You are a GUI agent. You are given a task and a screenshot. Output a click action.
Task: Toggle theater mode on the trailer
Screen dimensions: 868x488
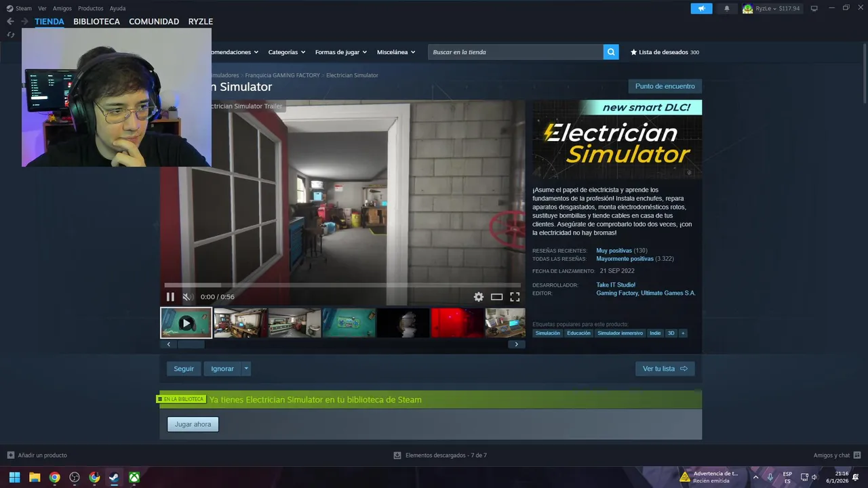[497, 297]
